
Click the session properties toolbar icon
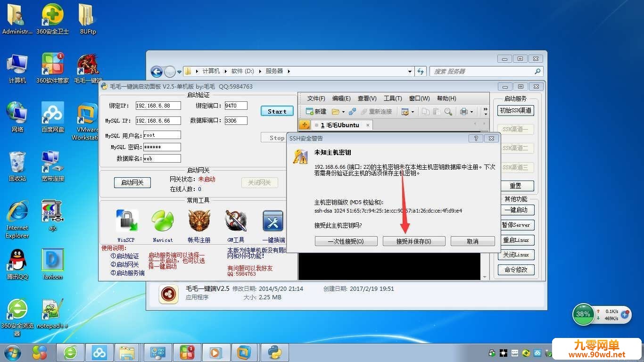405,112
